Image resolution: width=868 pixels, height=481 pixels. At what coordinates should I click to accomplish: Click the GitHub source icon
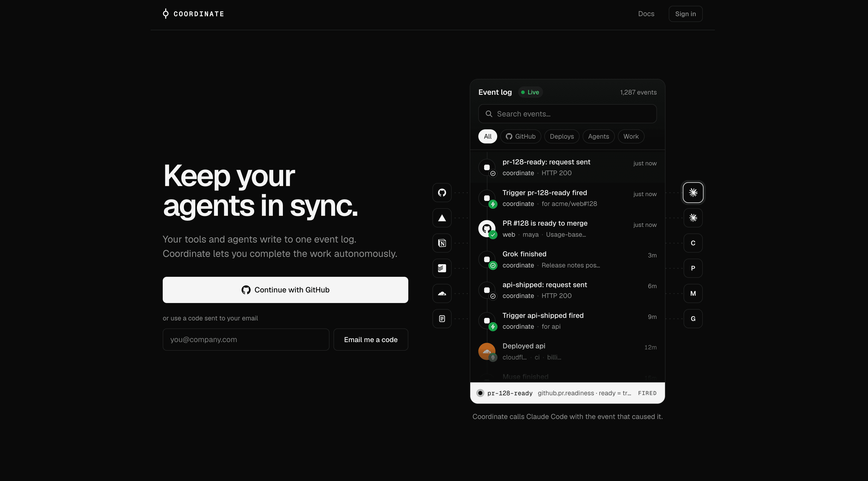click(442, 193)
